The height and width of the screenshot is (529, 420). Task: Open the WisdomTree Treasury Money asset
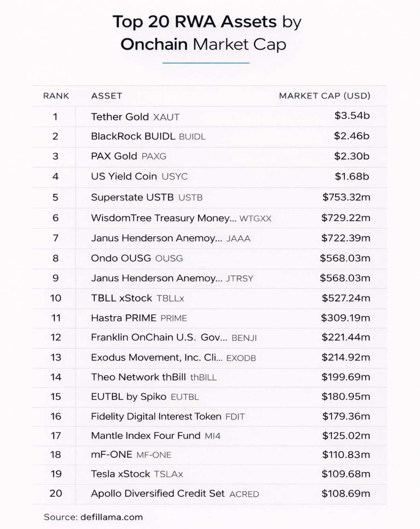[x=163, y=218]
